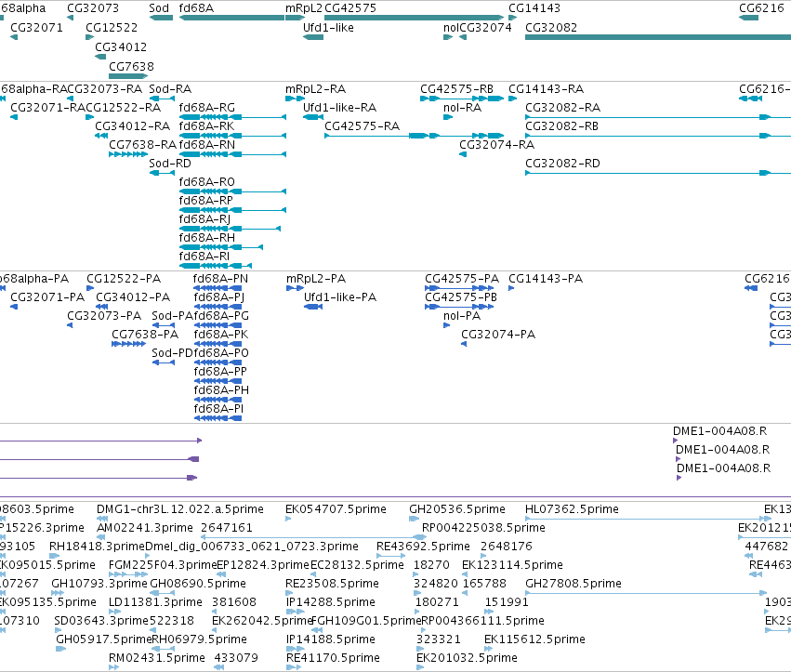The image size is (791, 672).
Task: Select protein fd68A-PH label
Action: [221, 390]
